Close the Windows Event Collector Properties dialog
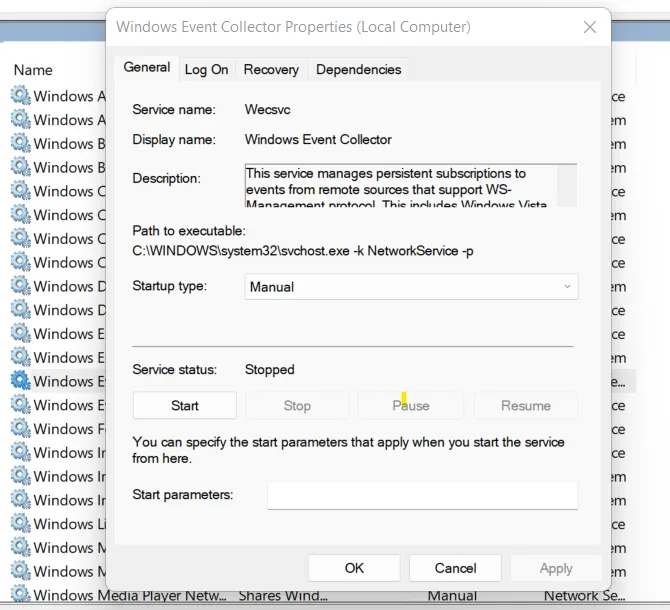Screen dimensions: 670x610 [x=590, y=27]
